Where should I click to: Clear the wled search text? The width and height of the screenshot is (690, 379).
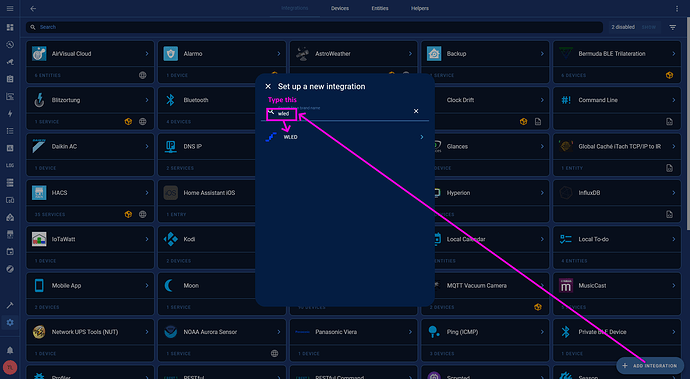416,111
